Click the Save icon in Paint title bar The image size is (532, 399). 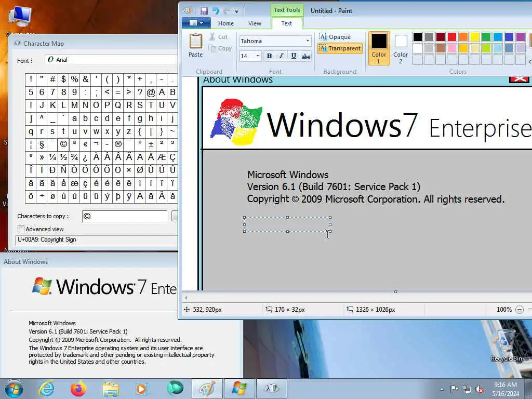[204, 10]
